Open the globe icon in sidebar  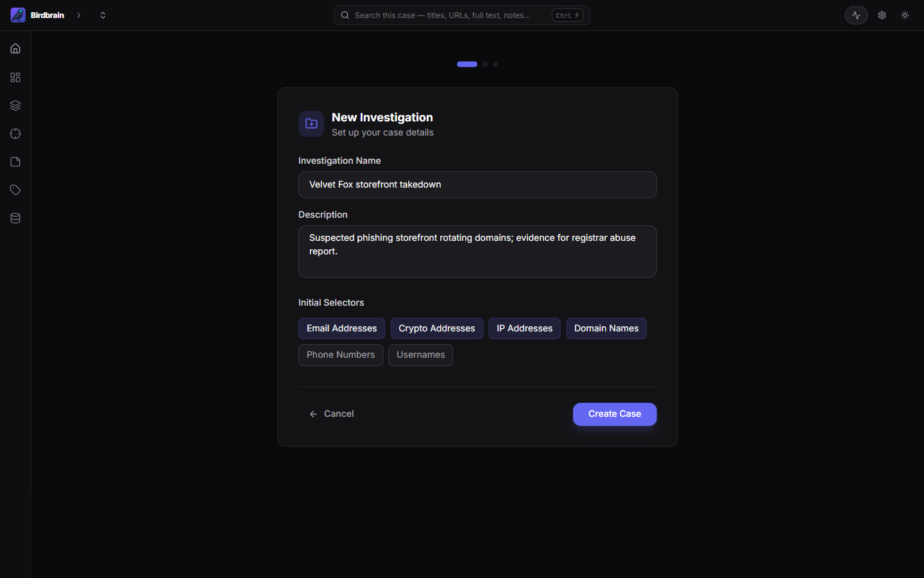click(15, 134)
